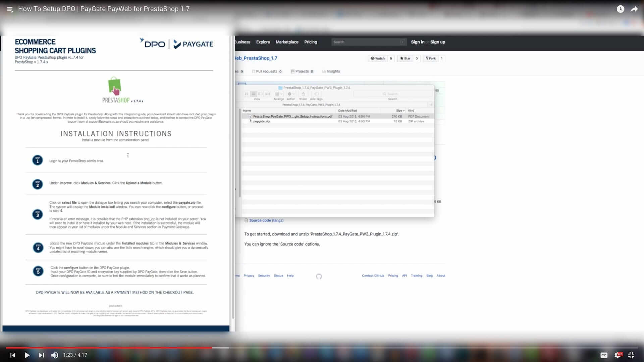Add a new Finder tab with plus
This screenshot has width=644, height=362.
coord(431,105)
